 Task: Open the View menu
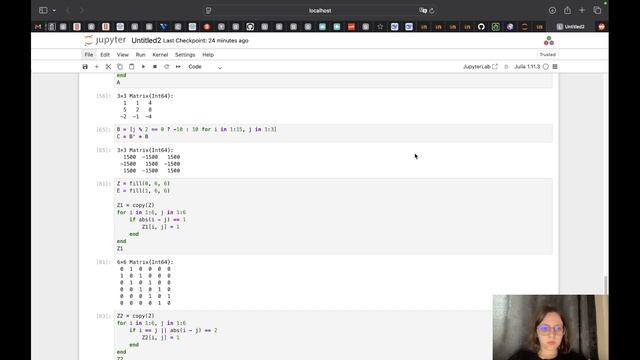(122, 55)
